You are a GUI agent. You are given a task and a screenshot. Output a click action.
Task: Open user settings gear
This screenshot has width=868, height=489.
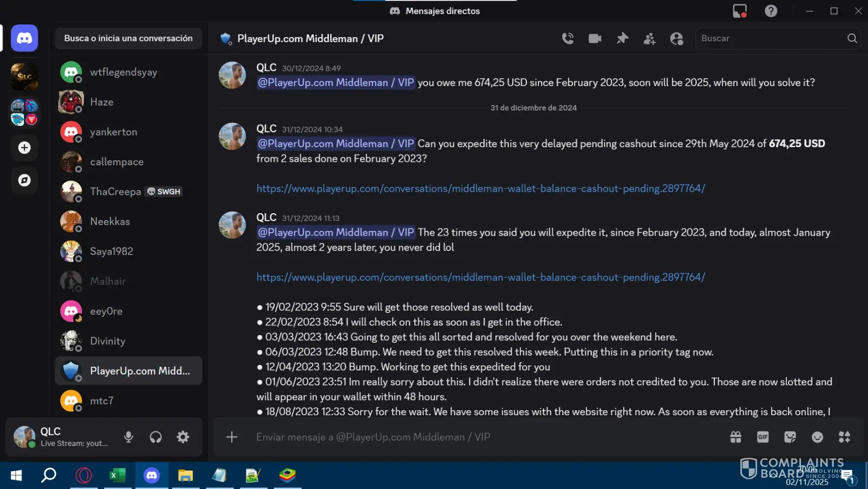[183, 437]
